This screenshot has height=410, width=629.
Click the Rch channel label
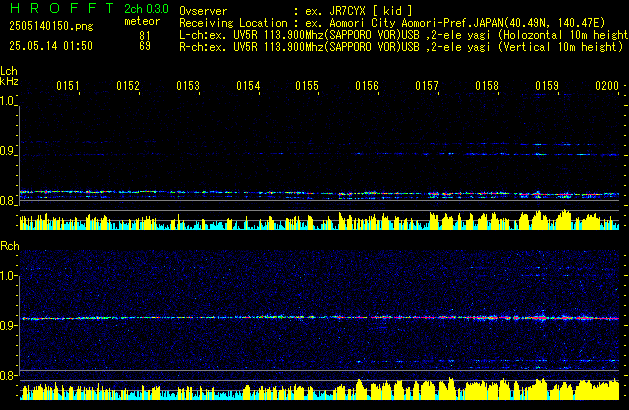(x=10, y=246)
